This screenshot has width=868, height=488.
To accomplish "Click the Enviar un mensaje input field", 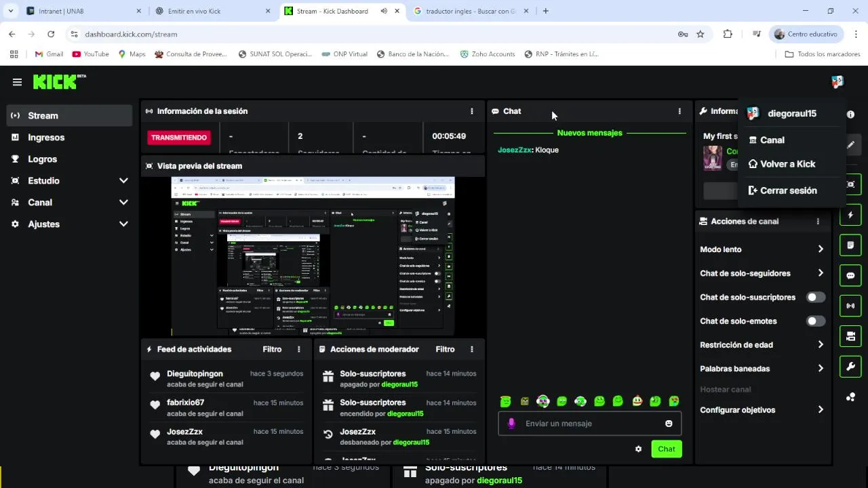I will coord(590,424).
